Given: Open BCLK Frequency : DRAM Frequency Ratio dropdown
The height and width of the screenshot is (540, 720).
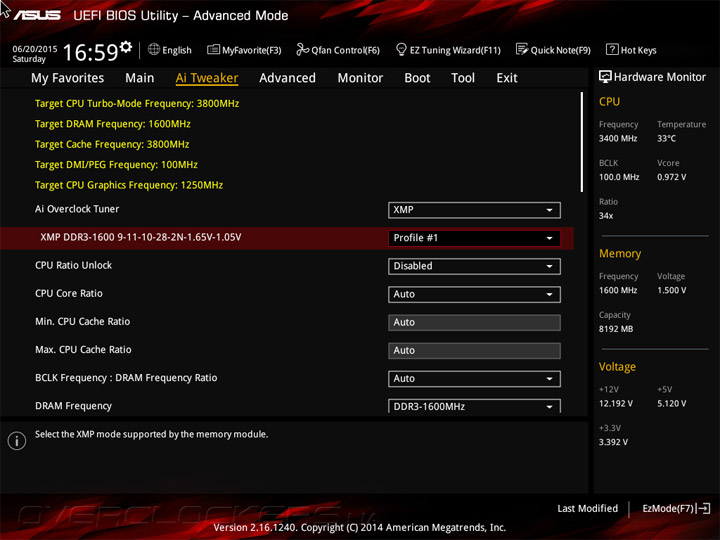Looking at the screenshot, I should coord(474,379).
